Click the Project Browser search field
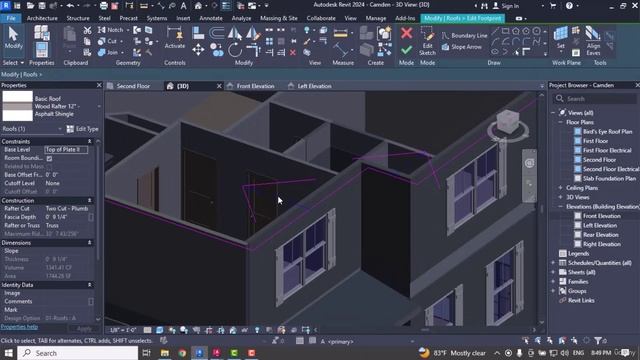Viewport: 640px width, 360px height. [x=594, y=99]
